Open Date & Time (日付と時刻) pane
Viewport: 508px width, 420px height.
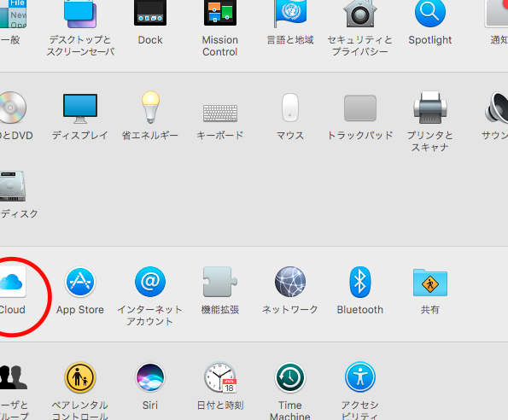pos(220,377)
